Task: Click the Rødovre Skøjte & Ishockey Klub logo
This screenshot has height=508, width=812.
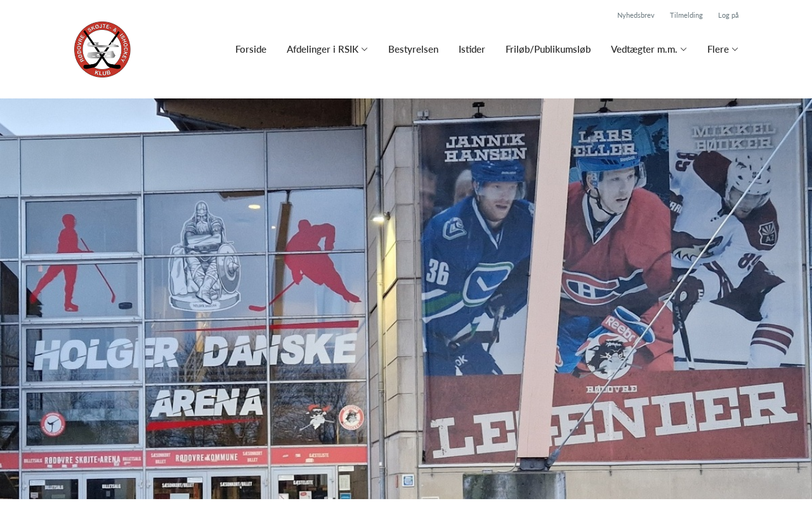Action: [x=102, y=50]
